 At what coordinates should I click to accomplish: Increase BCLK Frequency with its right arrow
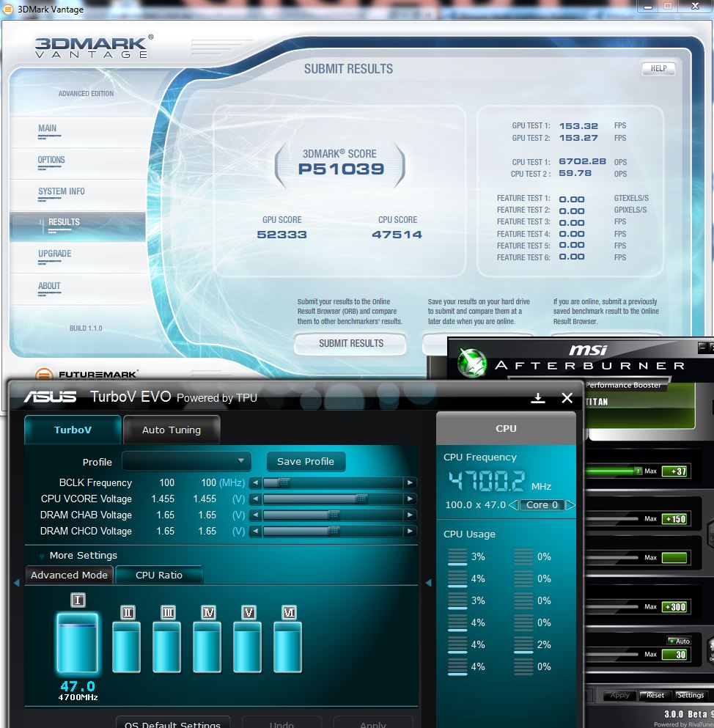(410, 483)
